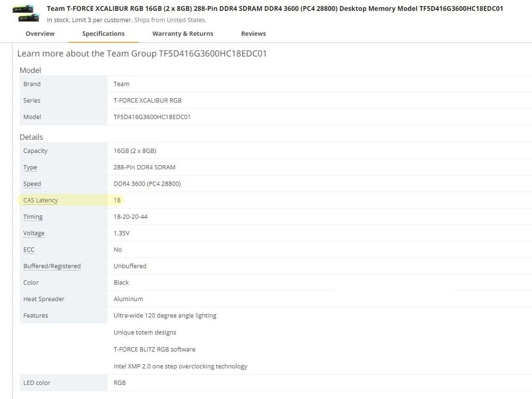Click the Voltage value '1.35V'
Viewport: 532px width, 399px height.
click(x=122, y=233)
